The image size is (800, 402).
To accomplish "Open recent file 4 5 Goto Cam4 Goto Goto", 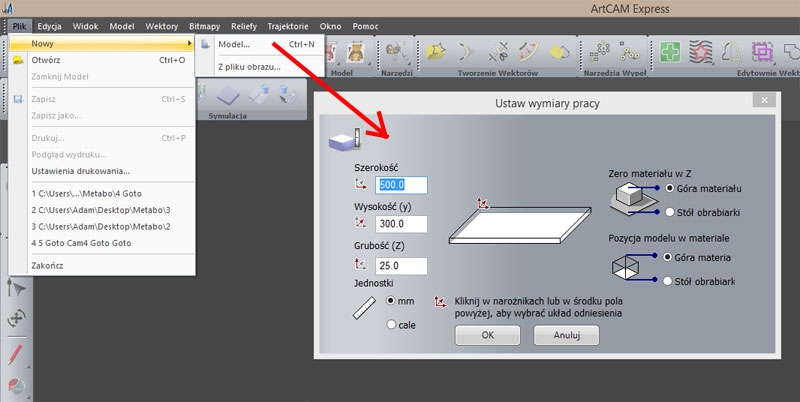I will 102,243.
